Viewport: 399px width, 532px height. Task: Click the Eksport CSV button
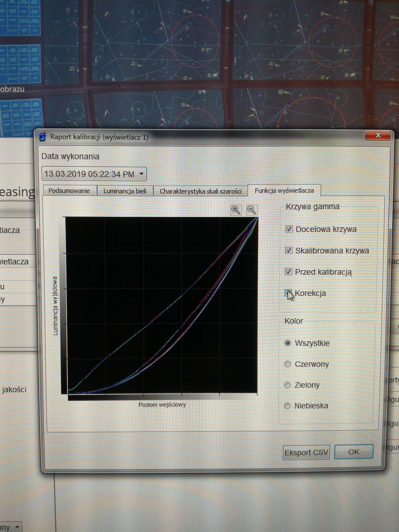point(306,453)
